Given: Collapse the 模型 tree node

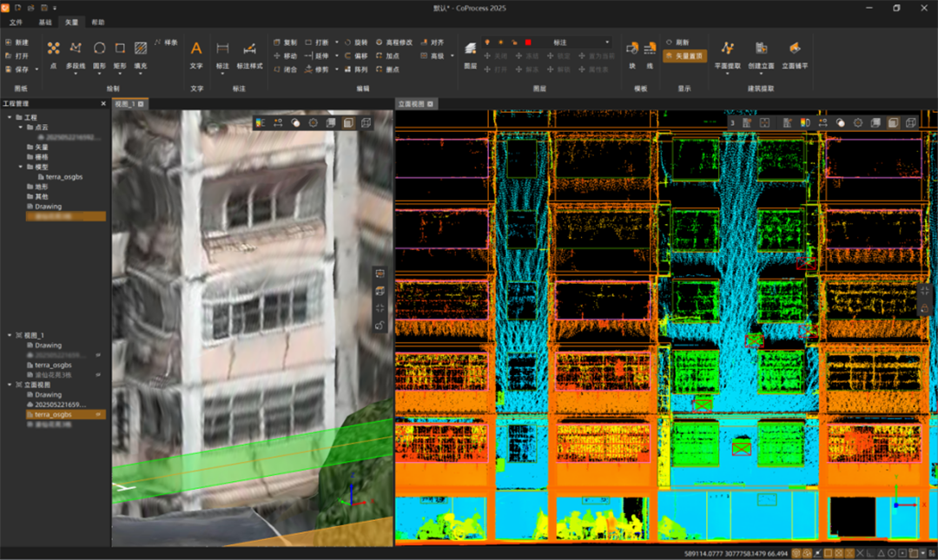Looking at the screenshot, I should [21, 167].
